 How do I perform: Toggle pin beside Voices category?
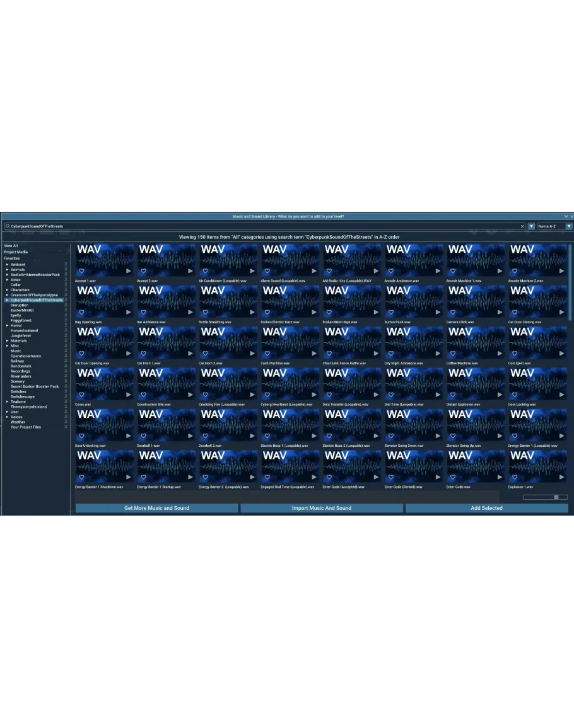coord(66,417)
